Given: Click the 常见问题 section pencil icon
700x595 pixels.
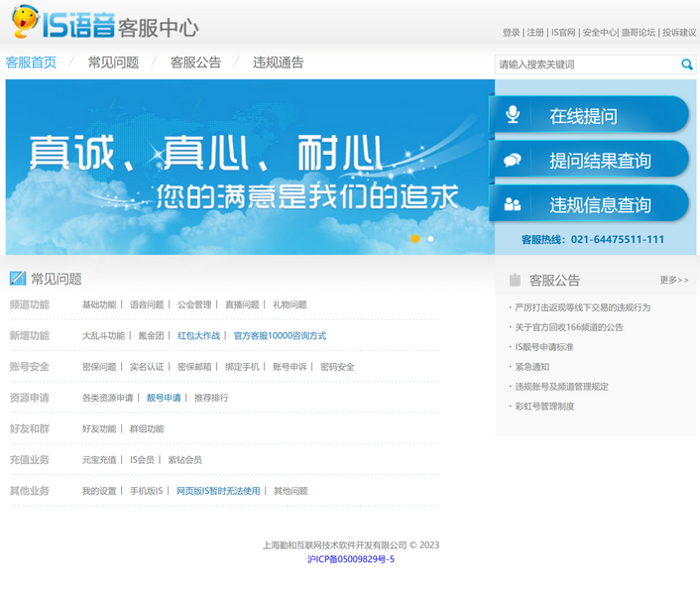Looking at the screenshot, I should click(x=17, y=279).
